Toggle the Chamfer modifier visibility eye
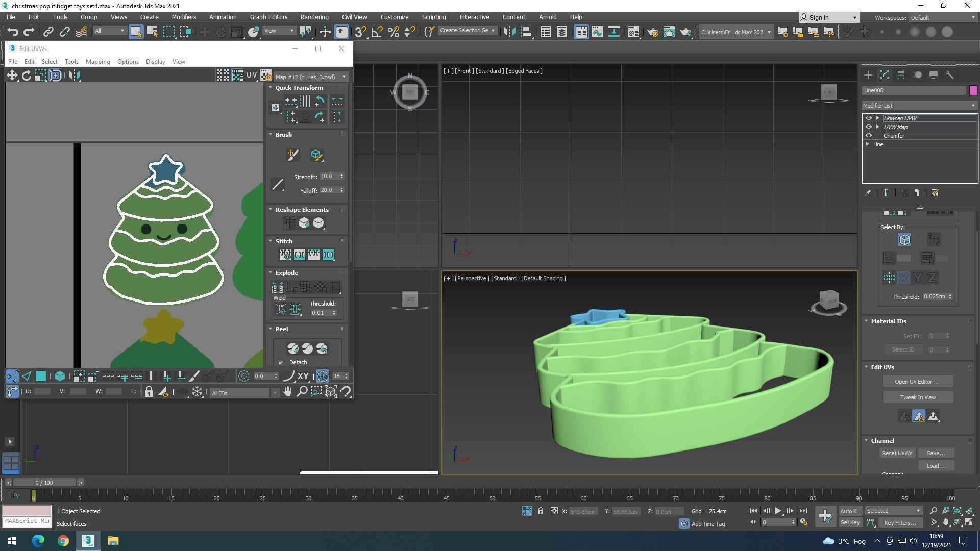 tap(869, 136)
